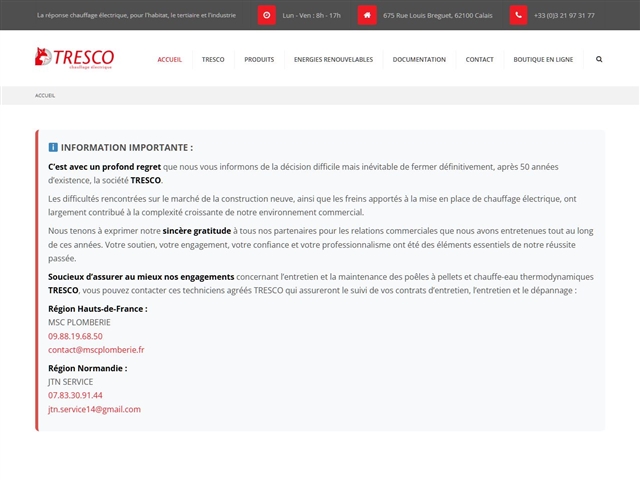The width and height of the screenshot is (640, 480).
Task: Click the JTN SERVICE name
Action: pyautogui.click(x=71, y=382)
